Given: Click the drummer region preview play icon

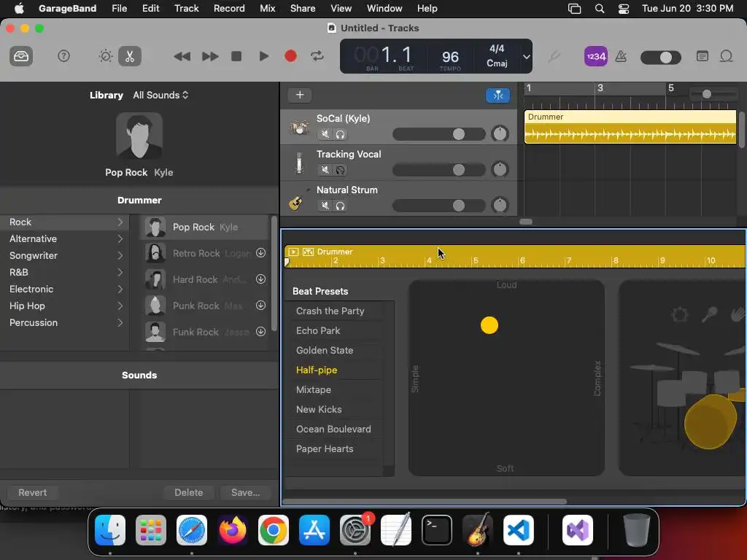Looking at the screenshot, I should click(x=293, y=252).
